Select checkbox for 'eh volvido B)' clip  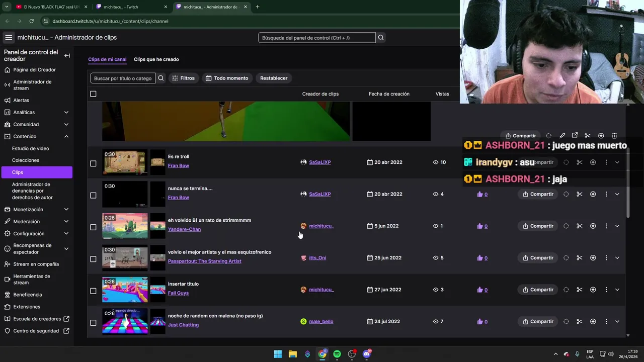pos(93,227)
